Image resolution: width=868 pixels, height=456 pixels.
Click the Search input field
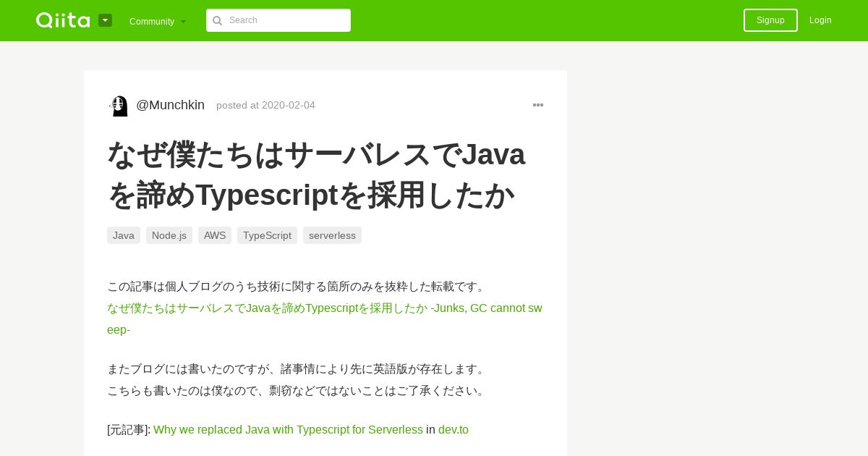tap(278, 20)
